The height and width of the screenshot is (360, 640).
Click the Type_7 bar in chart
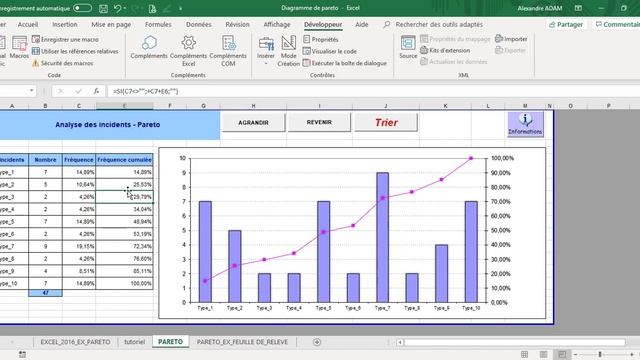pos(382,237)
